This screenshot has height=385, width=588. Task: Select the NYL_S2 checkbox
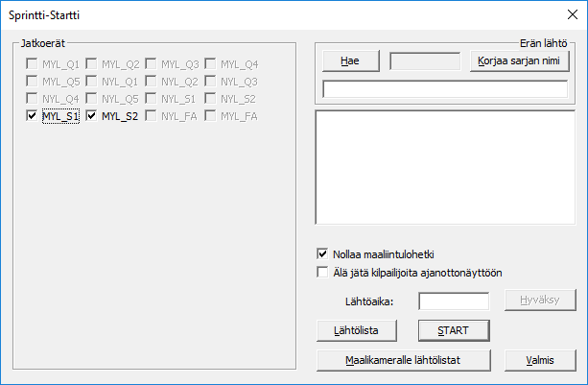click(211, 99)
